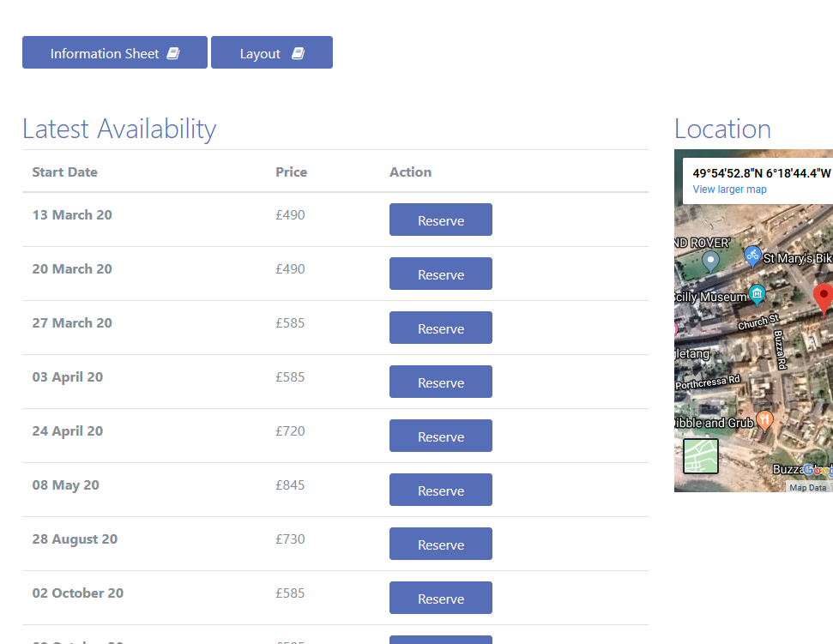Reserve the 24 April 20 start date

440,436
